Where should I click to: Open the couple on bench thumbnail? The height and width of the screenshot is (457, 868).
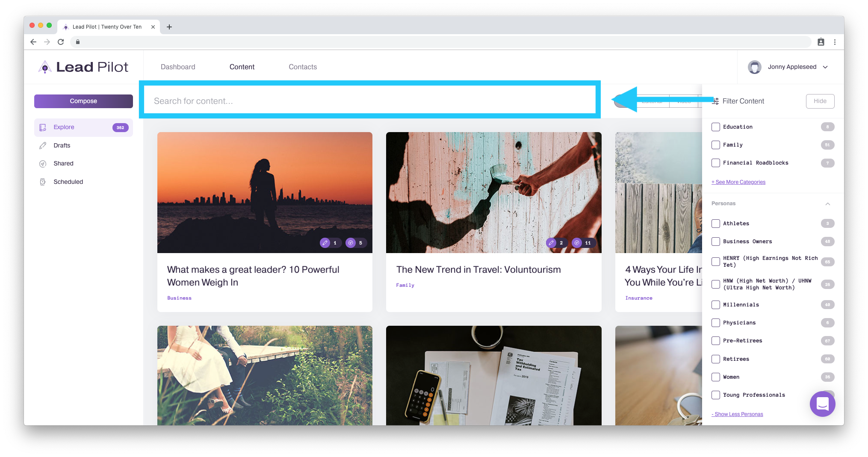[x=265, y=375]
